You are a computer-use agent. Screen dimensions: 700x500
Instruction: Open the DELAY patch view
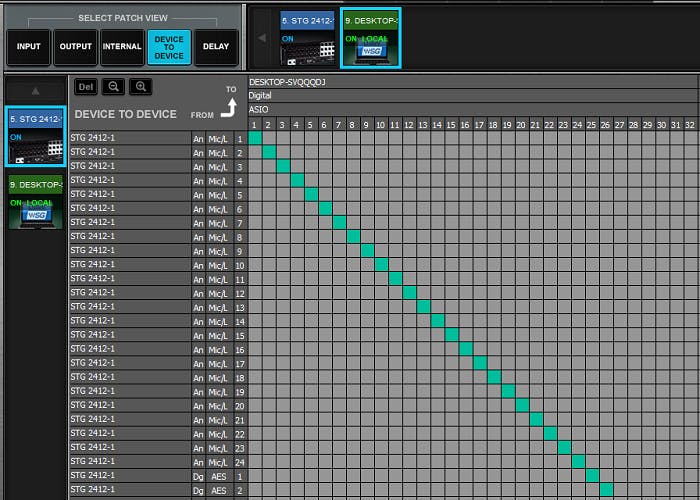point(216,47)
